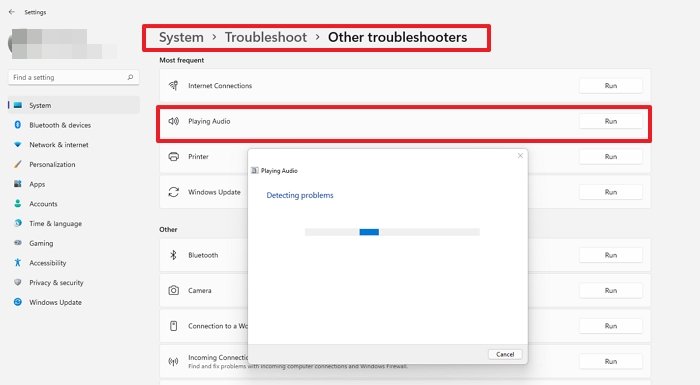
Task: Run the Printer troubleshooter
Action: (611, 156)
